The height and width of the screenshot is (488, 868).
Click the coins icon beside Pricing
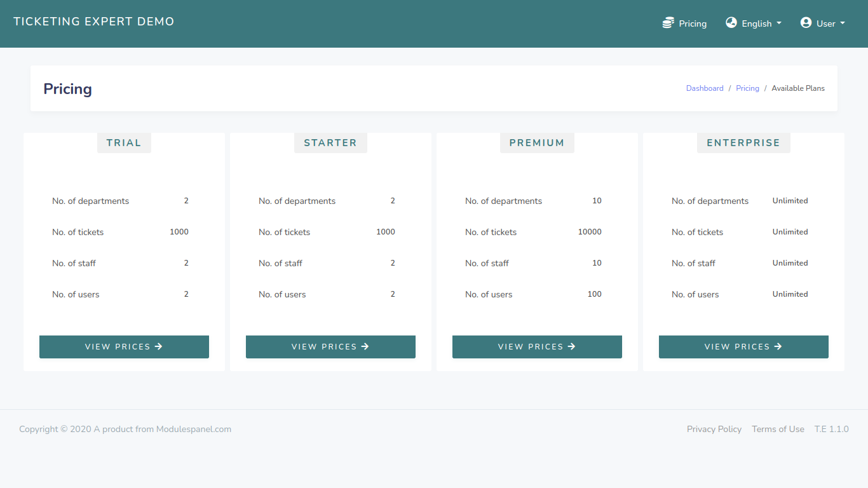point(667,22)
